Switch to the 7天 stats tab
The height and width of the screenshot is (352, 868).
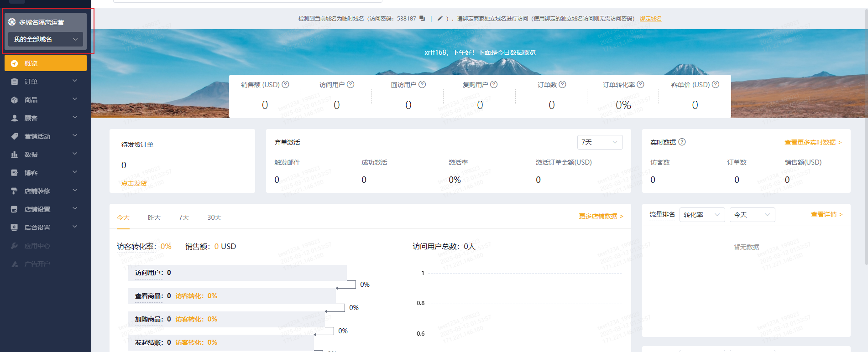(184, 217)
